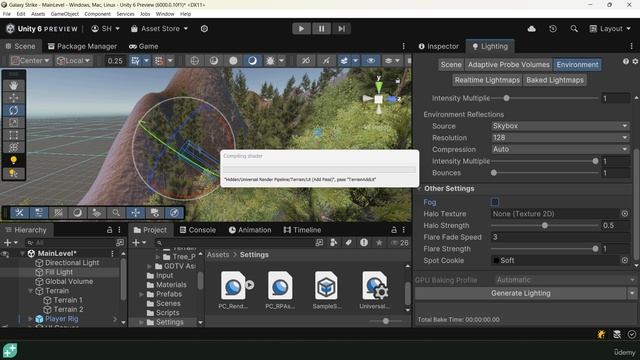The height and width of the screenshot is (360, 640).
Task: Click Generate Lighting button
Action: 520,293
